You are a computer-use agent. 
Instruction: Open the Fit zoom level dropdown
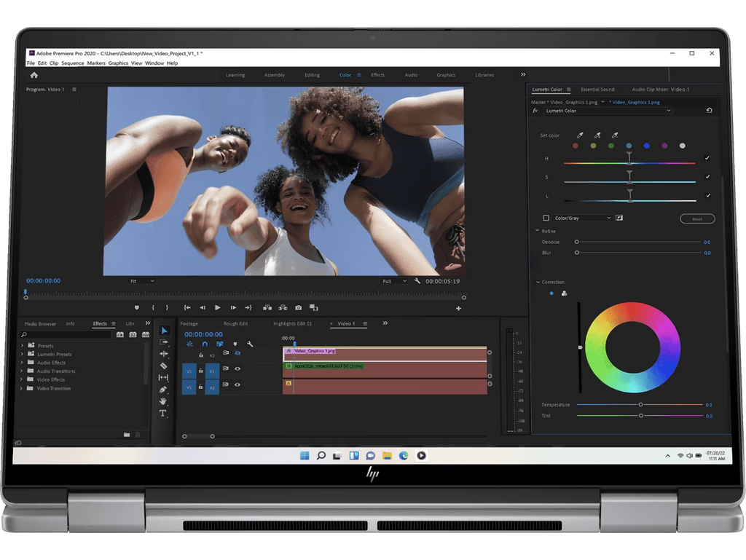(142, 281)
